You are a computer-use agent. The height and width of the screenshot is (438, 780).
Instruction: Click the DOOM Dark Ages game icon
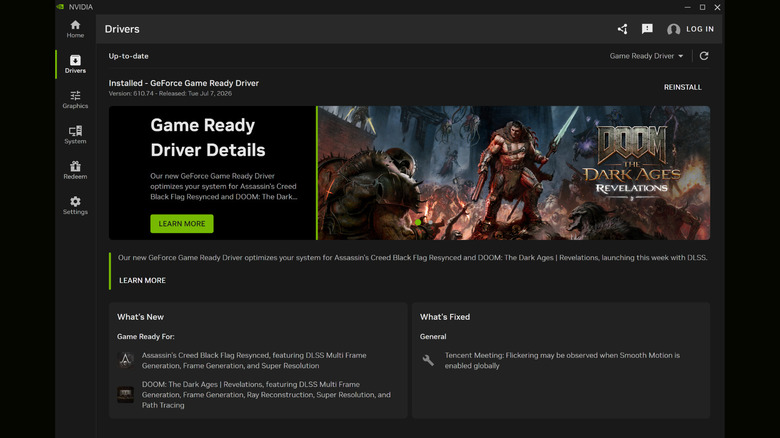(x=125, y=394)
